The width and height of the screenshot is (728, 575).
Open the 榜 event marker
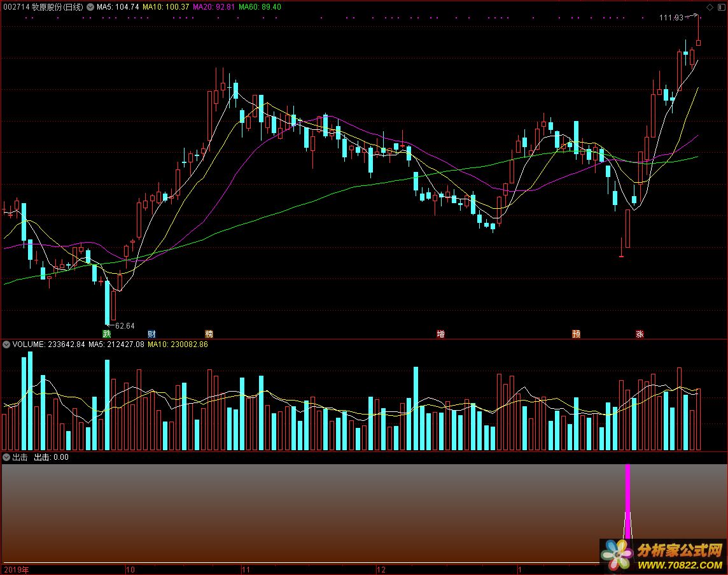(209, 334)
